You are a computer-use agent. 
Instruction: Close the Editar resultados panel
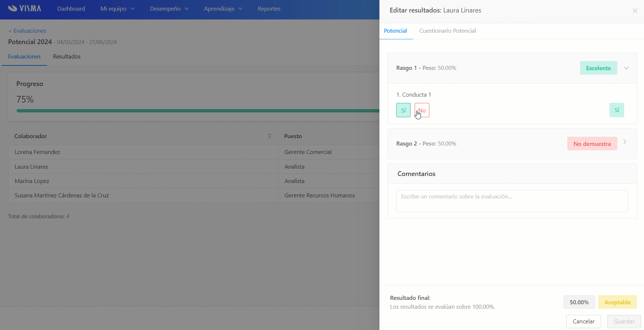click(x=635, y=11)
